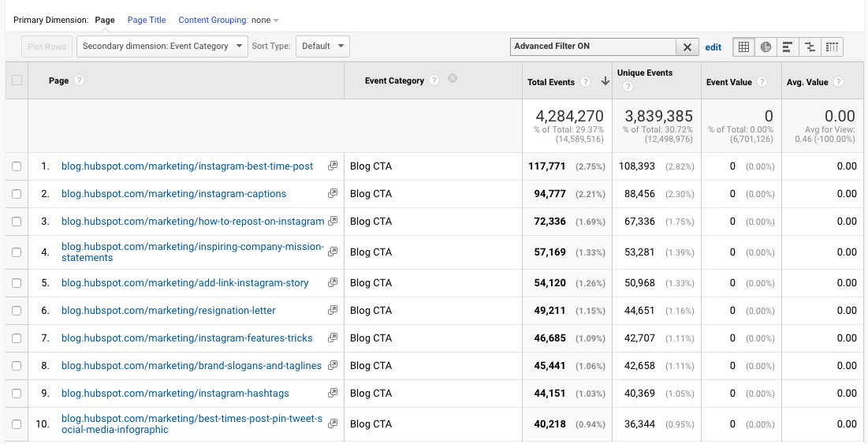Check the box for the instagram-captions row
This screenshot has height=444, width=868.
pyautogui.click(x=17, y=194)
